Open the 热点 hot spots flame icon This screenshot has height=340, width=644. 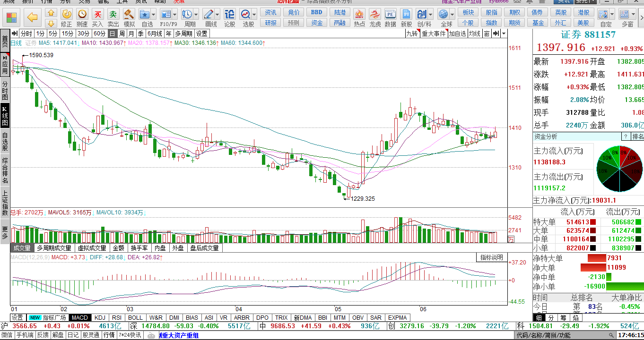pyautogui.click(x=359, y=17)
